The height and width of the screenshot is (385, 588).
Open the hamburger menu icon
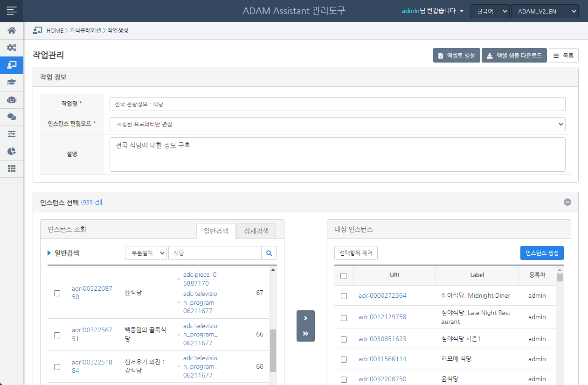12,11
